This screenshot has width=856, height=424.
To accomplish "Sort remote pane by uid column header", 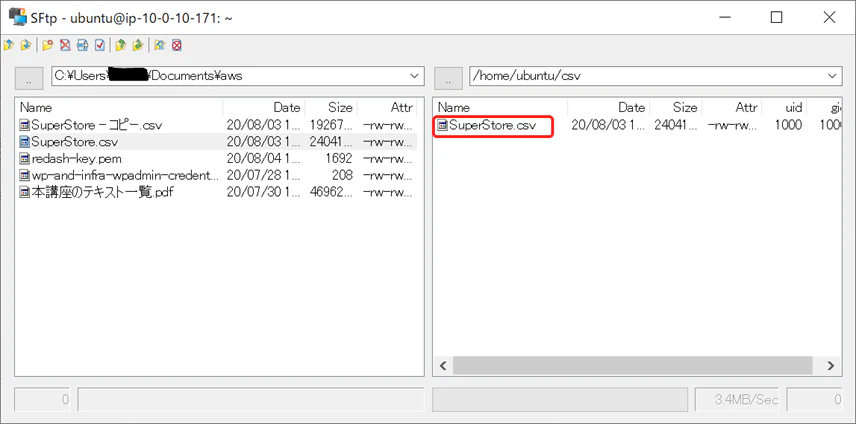I will pos(784,108).
